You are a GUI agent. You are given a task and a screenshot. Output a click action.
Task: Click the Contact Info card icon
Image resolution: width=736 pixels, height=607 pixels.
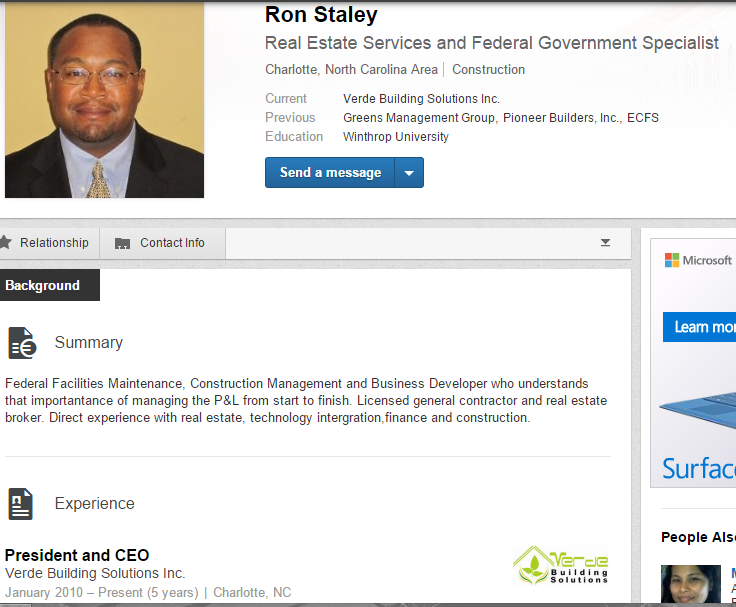(123, 243)
